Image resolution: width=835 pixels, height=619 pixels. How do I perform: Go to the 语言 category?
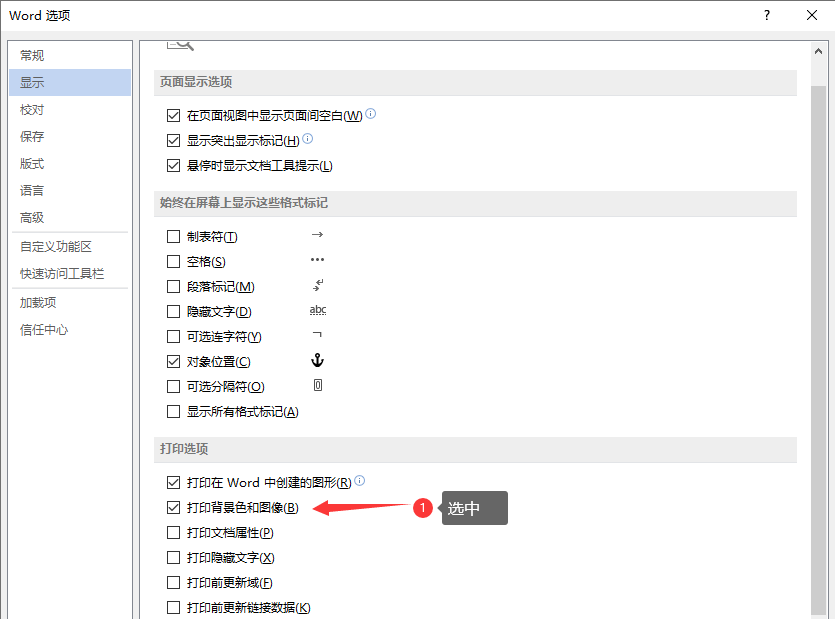[x=70, y=191]
